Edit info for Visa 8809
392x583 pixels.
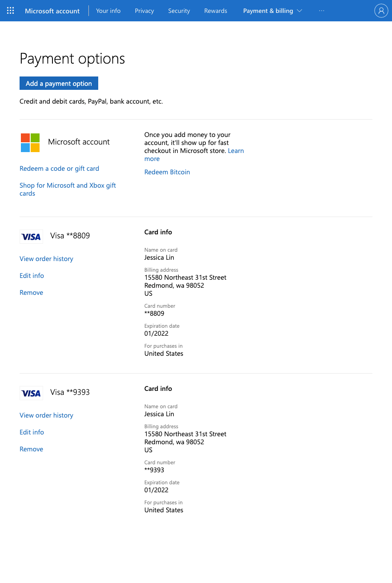(32, 276)
